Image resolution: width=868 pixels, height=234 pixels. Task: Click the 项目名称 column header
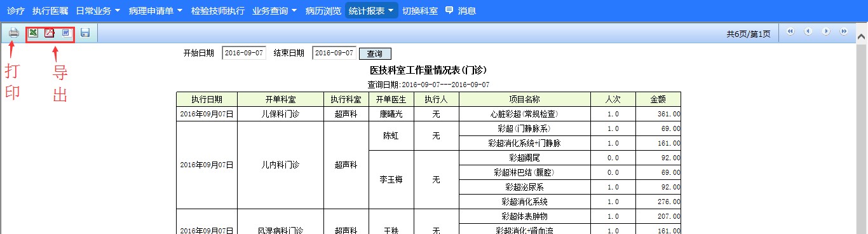click(524, 99)
